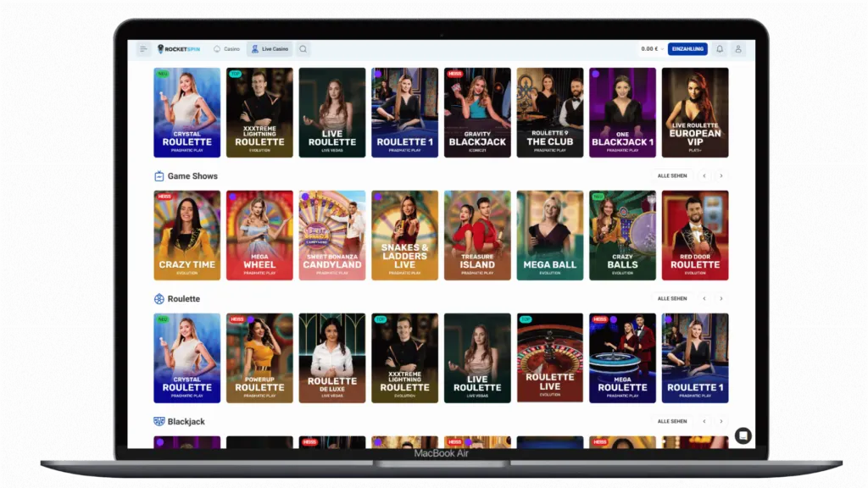
Task: Open the live chat bubble icon
Action: 743,436
